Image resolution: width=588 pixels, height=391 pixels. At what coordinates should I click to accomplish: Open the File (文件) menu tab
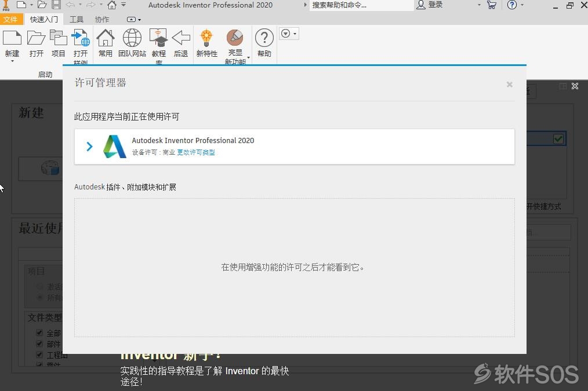[x=11, y=20]
